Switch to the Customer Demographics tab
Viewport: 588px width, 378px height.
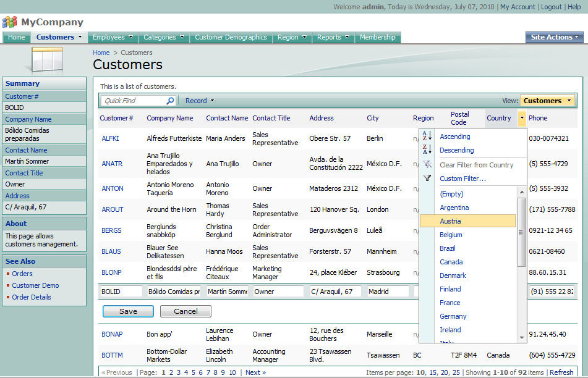click(231, 37)
